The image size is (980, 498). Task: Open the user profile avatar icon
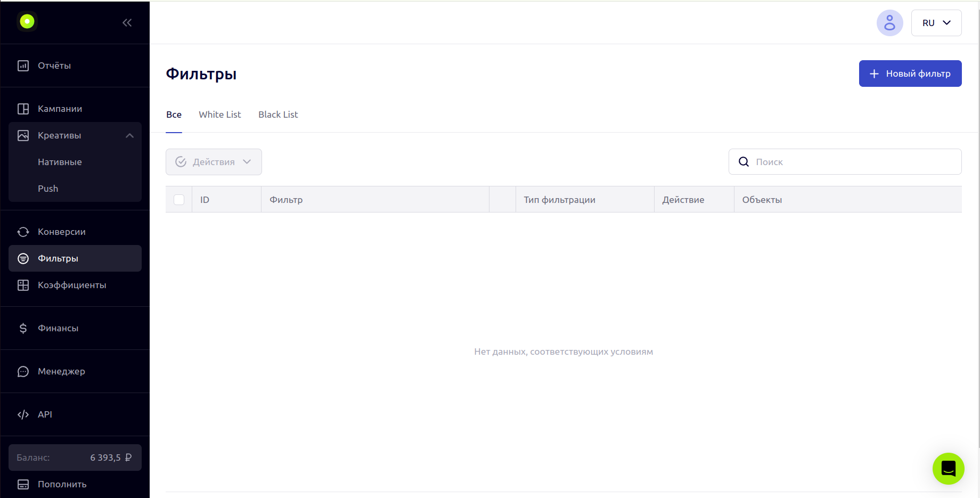point(889,23)
